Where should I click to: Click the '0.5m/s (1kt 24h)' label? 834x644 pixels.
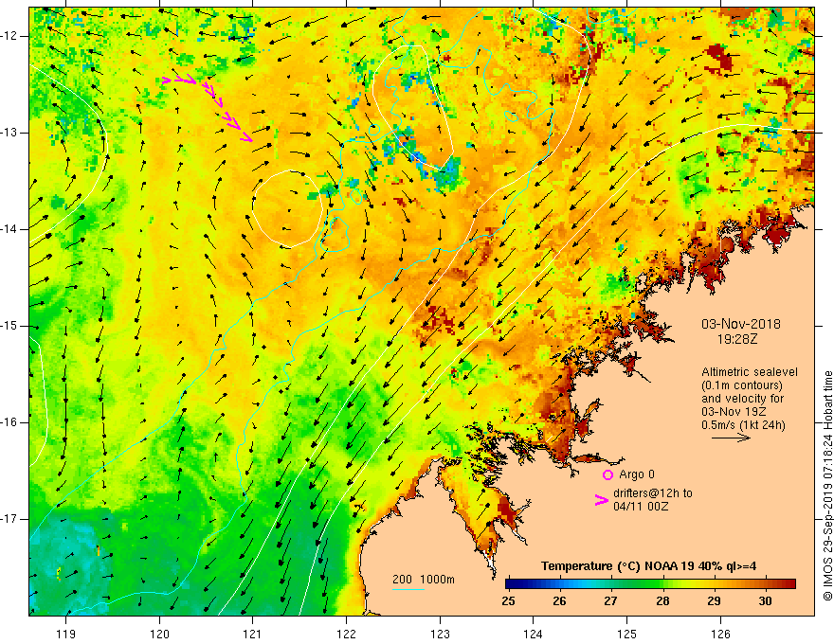743,425
